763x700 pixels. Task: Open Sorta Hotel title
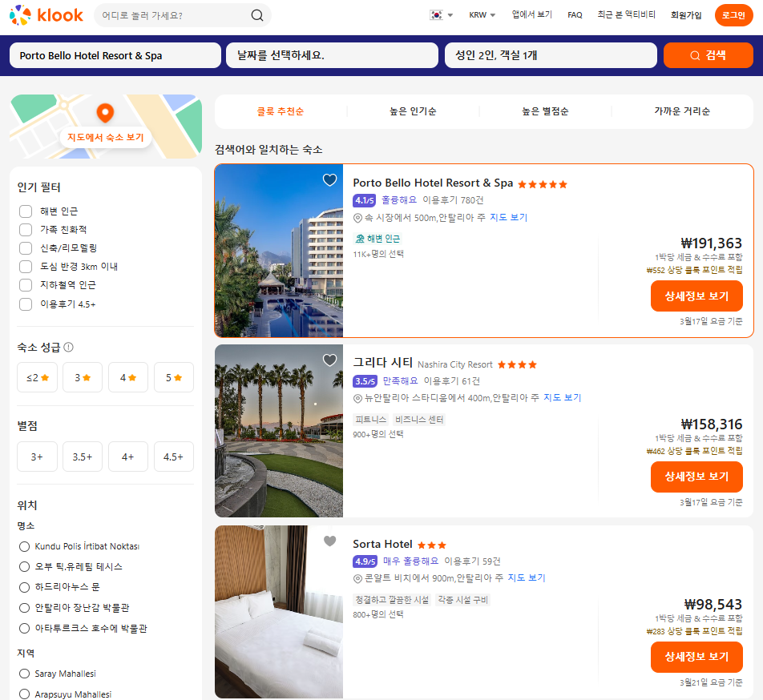(382, 544)
